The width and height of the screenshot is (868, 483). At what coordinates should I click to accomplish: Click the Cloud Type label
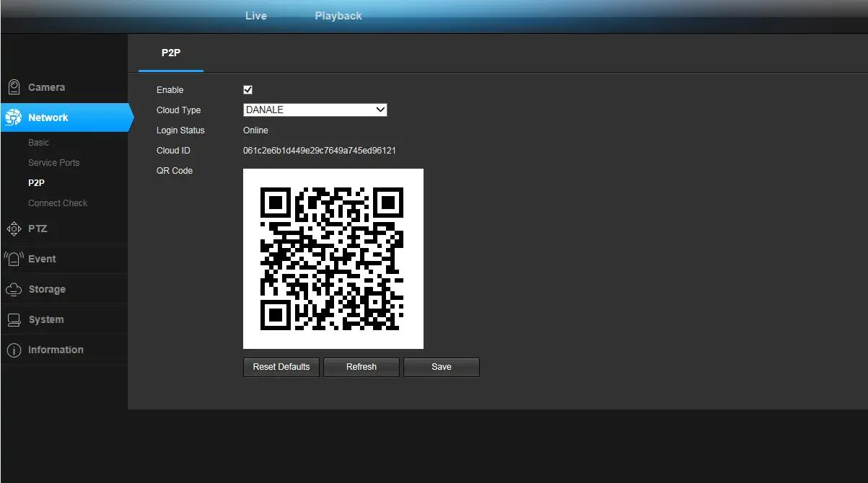click(x=179, y=110)
